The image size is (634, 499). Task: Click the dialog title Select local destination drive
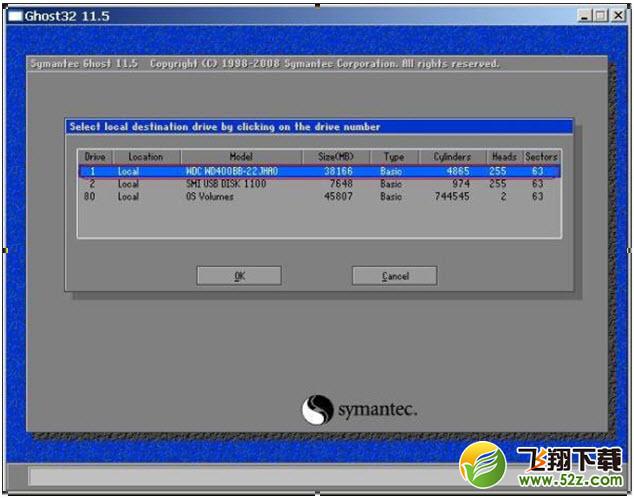225,127
